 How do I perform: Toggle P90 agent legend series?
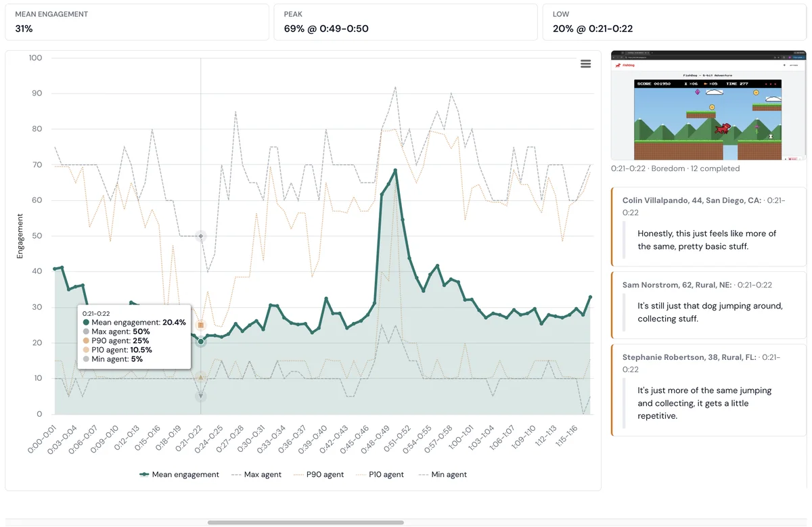tap(318, 475)
